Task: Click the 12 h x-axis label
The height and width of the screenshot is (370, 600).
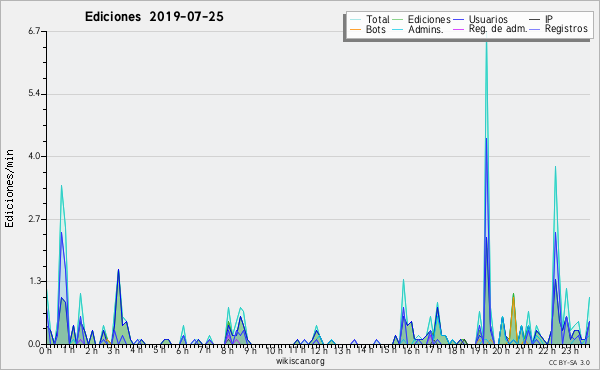Action: (316, 351)
